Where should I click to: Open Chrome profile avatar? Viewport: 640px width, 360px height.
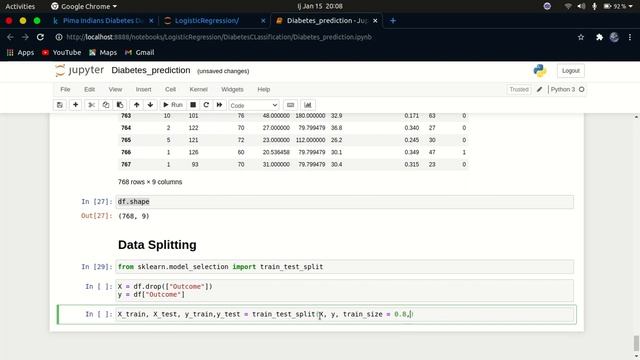614,37
